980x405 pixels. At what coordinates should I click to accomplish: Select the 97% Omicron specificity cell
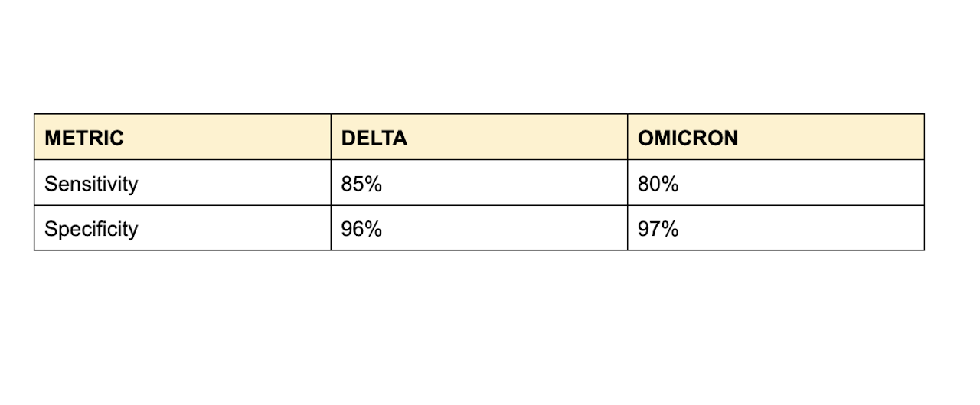[x=776, y=227]
